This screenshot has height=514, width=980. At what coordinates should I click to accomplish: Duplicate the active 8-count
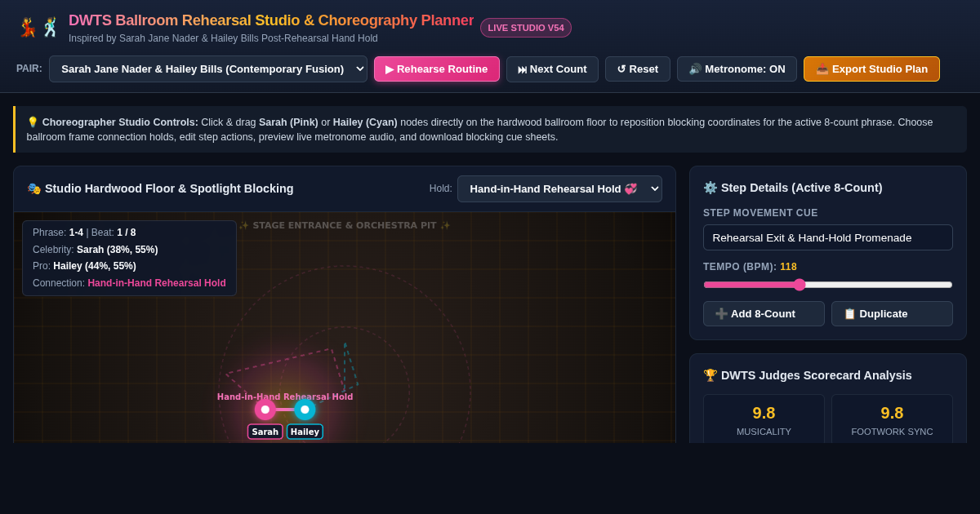click(x=892, y=313)
